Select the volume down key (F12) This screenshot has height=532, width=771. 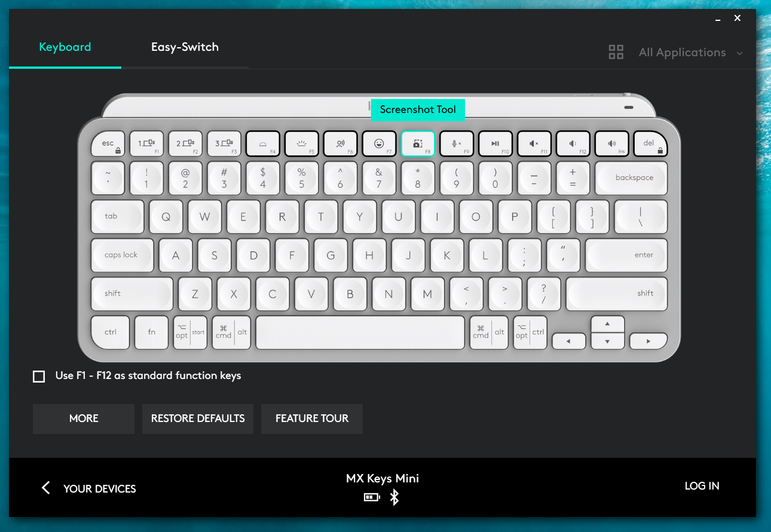573,143
